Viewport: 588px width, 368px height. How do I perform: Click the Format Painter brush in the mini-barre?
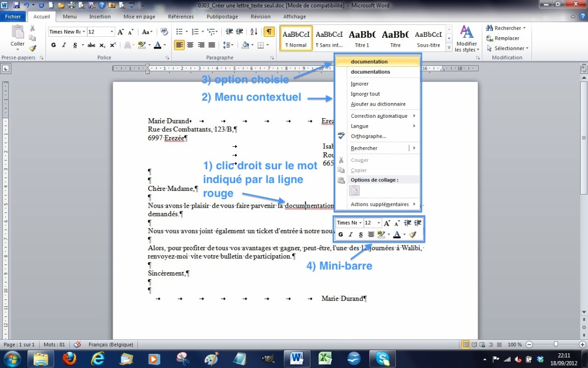point(413,235)
